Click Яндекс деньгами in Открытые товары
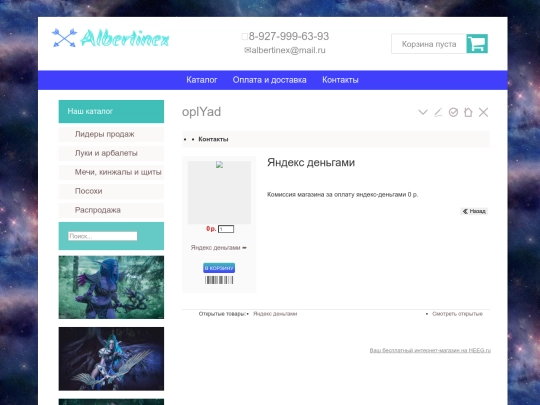The width and height of the screenshot is (540, 405). point(275,314)
